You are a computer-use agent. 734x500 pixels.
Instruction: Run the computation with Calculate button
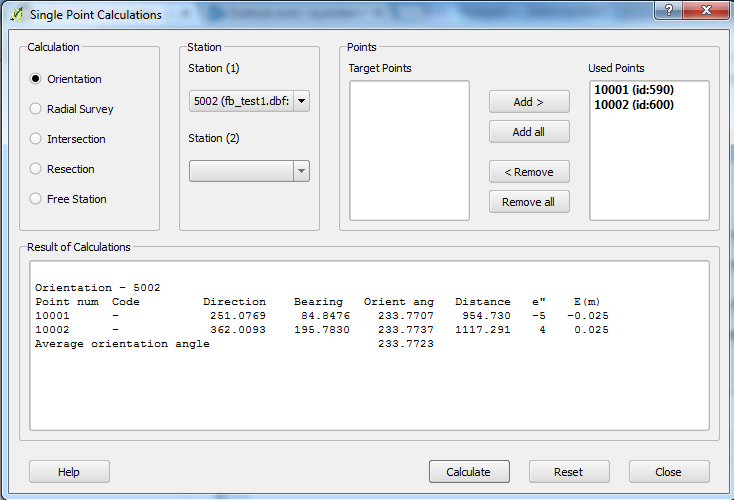pos(469,472)
